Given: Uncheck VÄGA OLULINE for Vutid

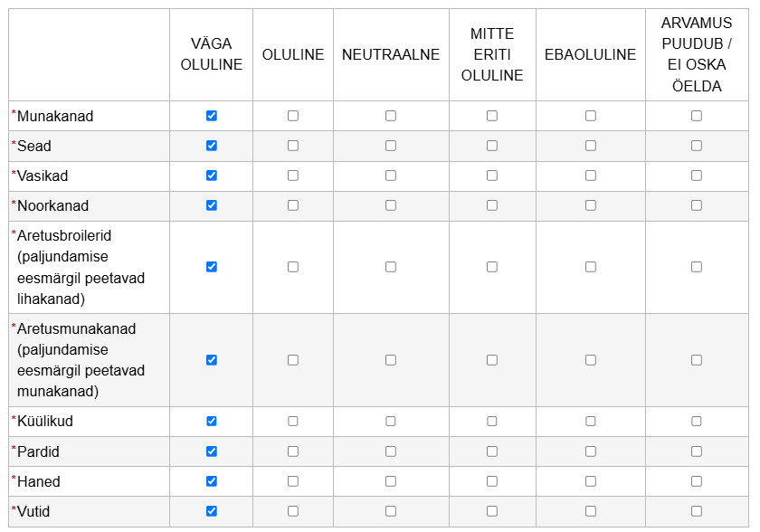Looking at the screenshot, I should pos(212,511).
